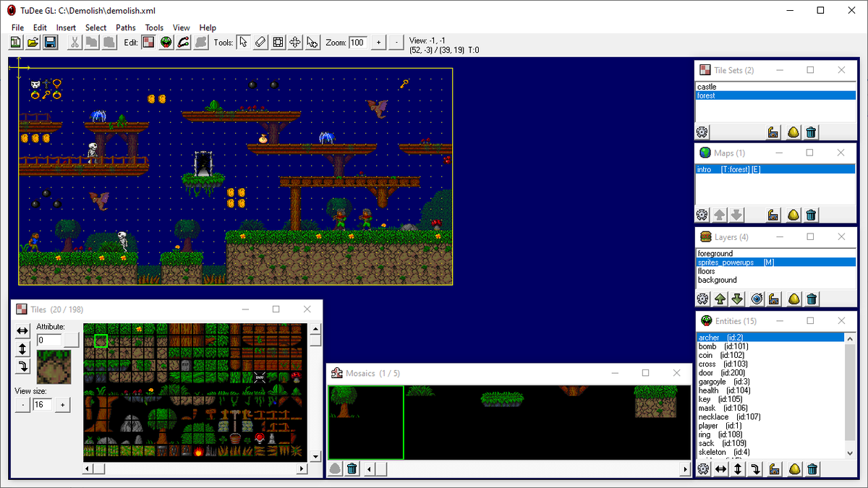
Task: Save the project with the floppy disk icon
Action: (x=51, y=43)
